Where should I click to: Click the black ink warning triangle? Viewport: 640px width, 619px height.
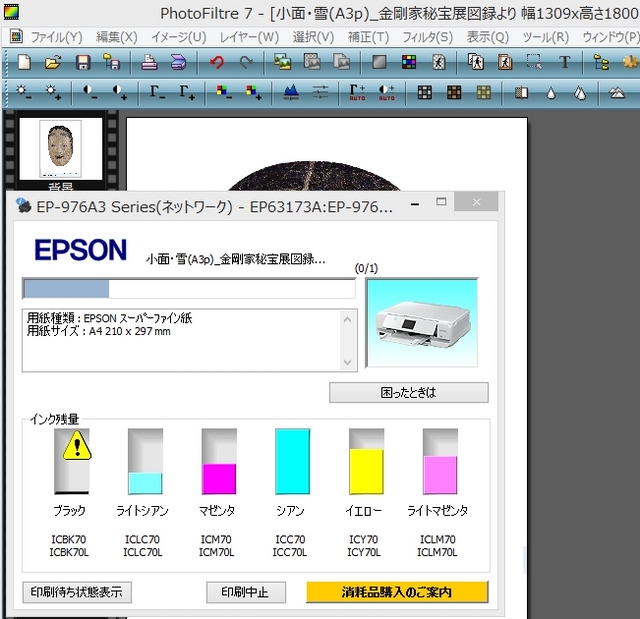(77, 446)
